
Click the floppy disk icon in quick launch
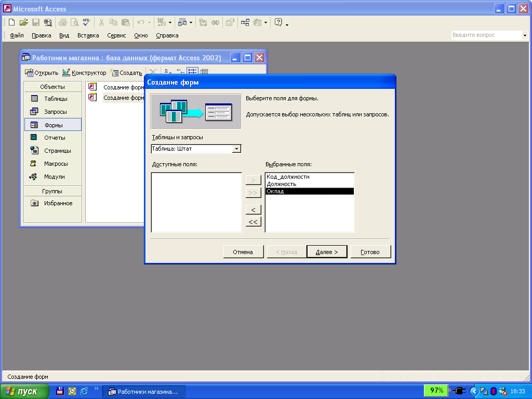pyautogui.click(x=60, y=391)
